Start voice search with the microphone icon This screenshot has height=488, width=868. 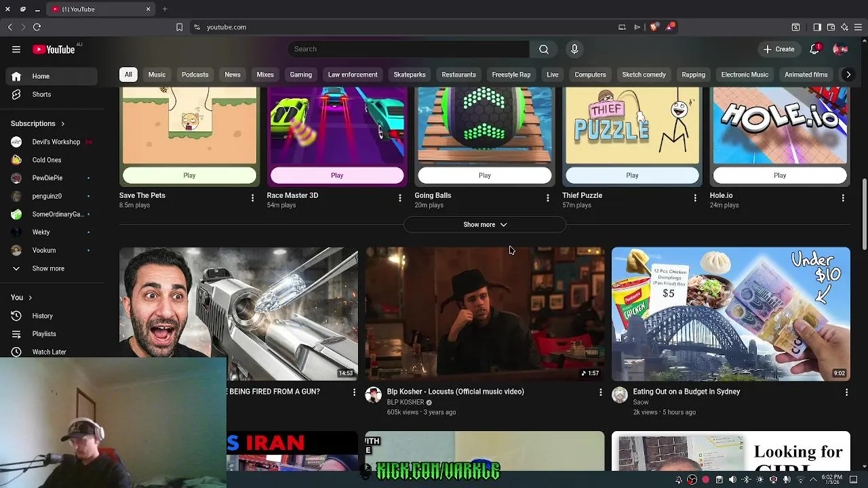pos(574,49)
